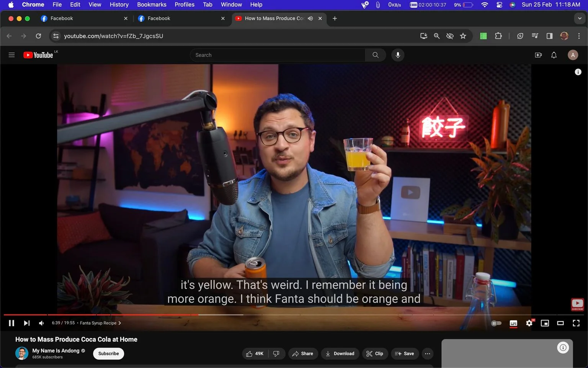The image size is (588, 368).
Task: Open the tracking protection eye icon
Action: (x=450, y=36)
